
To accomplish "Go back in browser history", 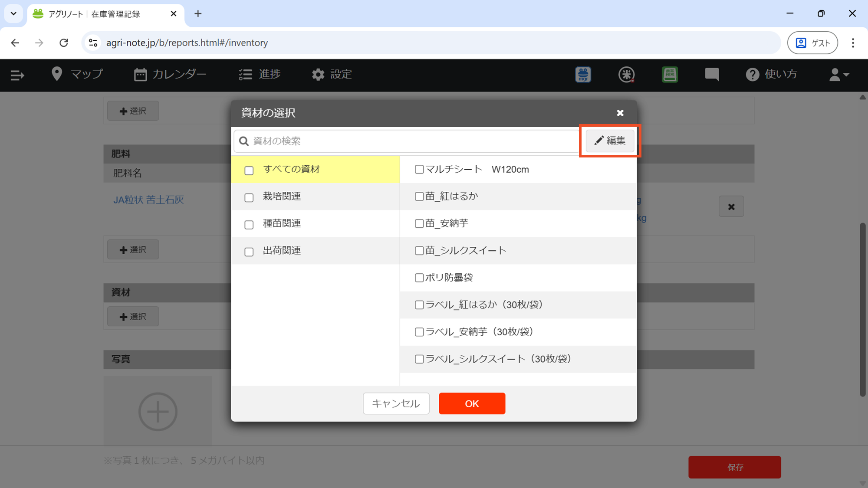I will click(15, 43).
